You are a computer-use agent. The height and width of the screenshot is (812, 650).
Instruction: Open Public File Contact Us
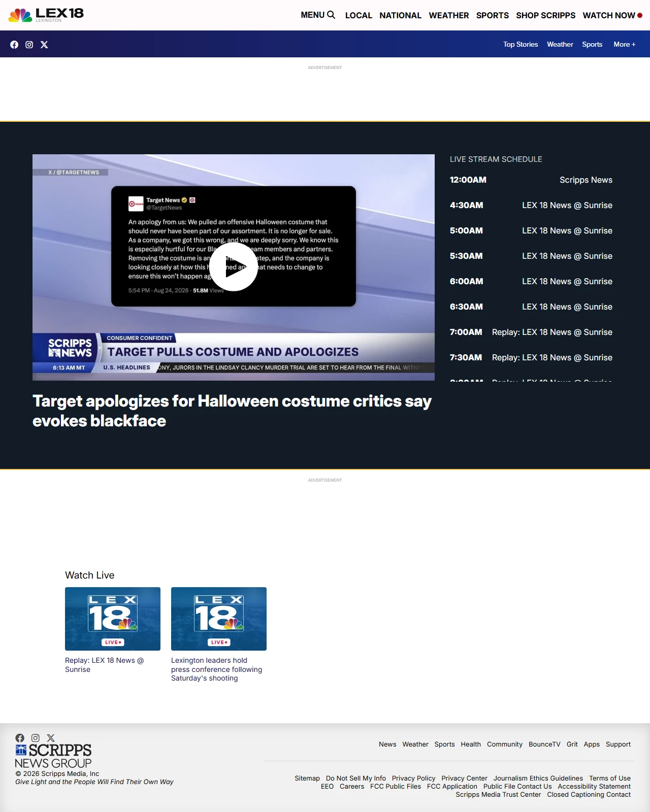click(x=517, y=786)
